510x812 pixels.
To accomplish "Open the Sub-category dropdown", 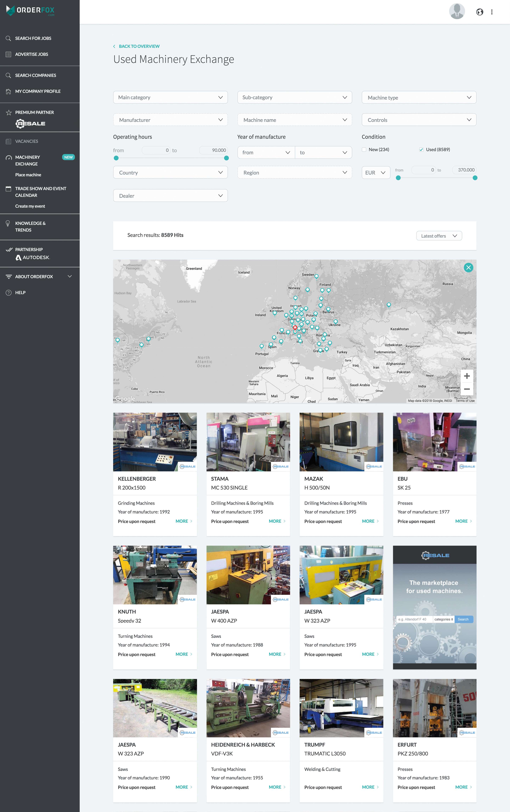I will [x=295, y=97].
